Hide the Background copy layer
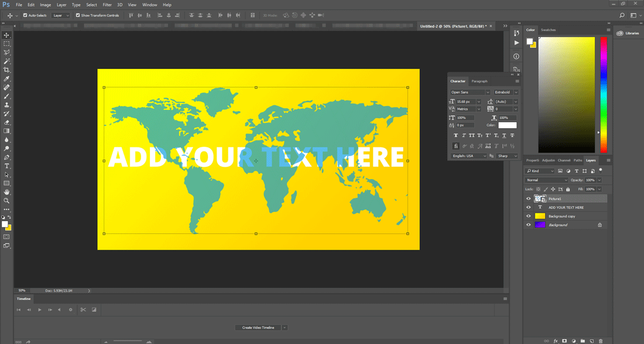This screenshot has height=344, width=644. click(x=529, y=216)
